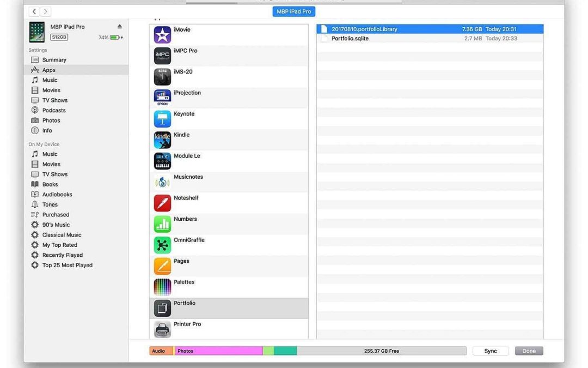The image size is (588, 368).
Task: Select the Numbers app icon
Action: tap(162, 224)
